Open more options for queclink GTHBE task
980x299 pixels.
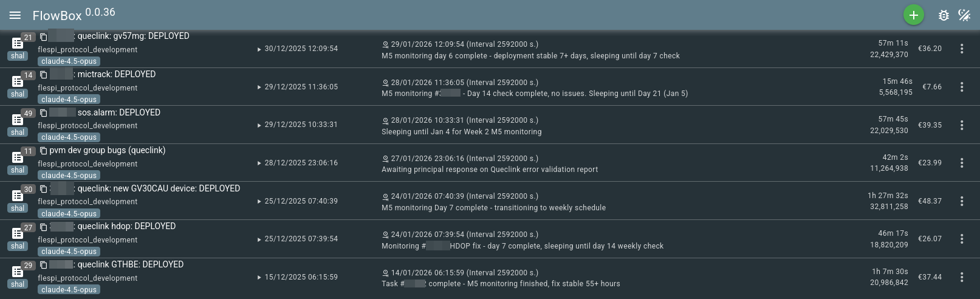(x=962, y=277)
